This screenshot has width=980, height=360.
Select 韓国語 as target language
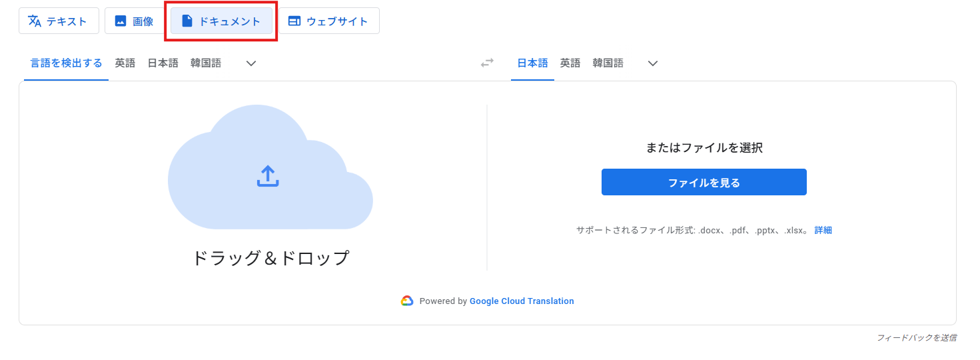[x=608, y=63]
